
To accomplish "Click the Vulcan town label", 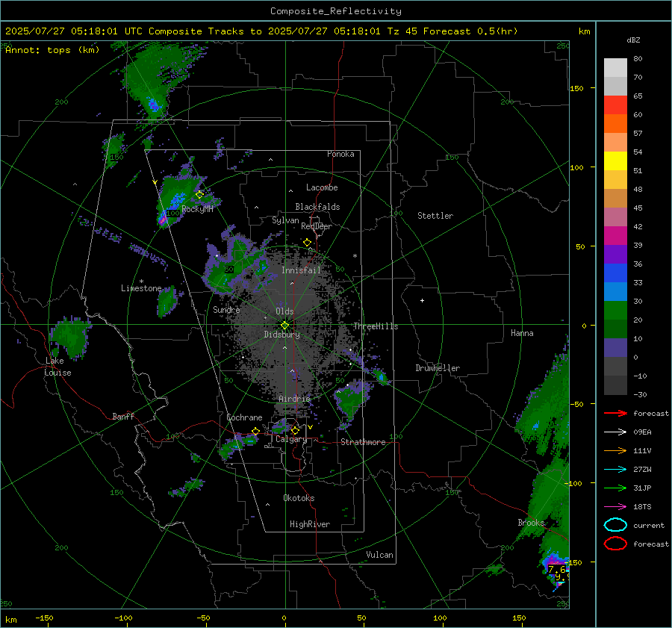I will click(380, 555).
